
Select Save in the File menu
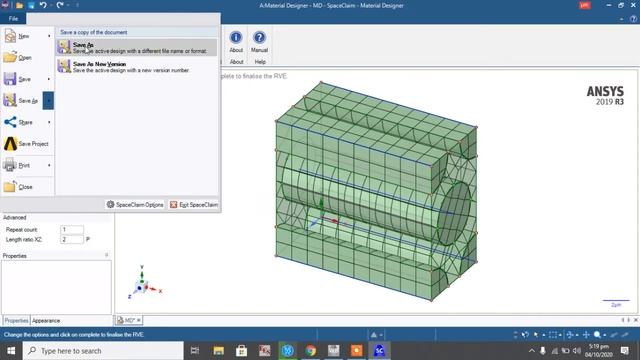click(x=24, y=79)
